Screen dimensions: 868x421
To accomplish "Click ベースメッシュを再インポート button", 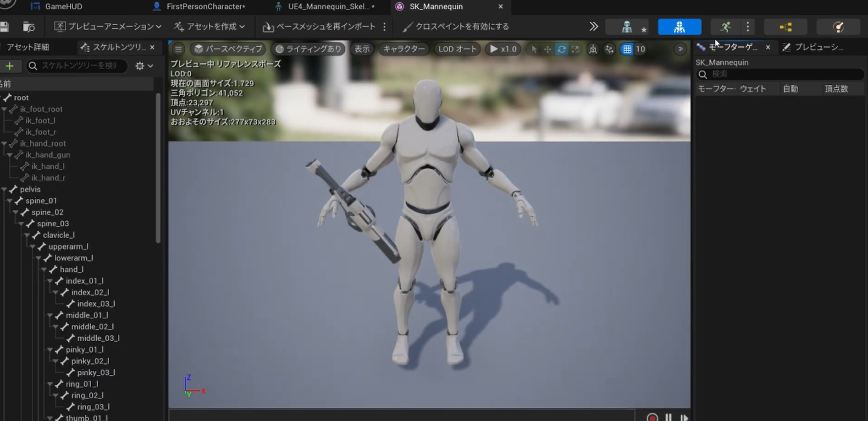I will point(319,27).
